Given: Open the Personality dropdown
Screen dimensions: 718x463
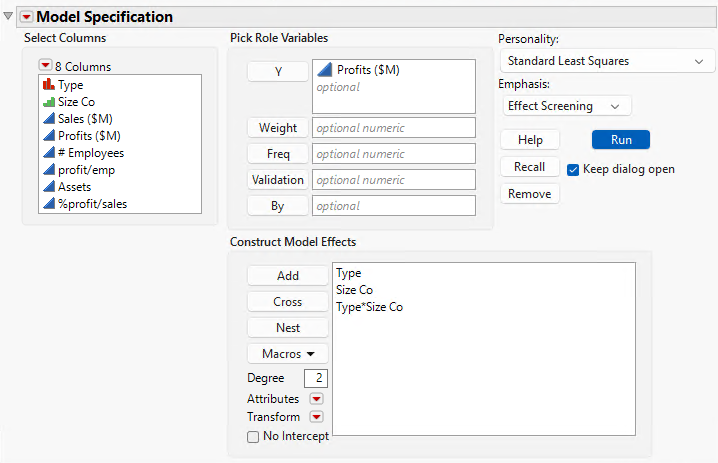Looking at the screenshot, I should (605, 61).
